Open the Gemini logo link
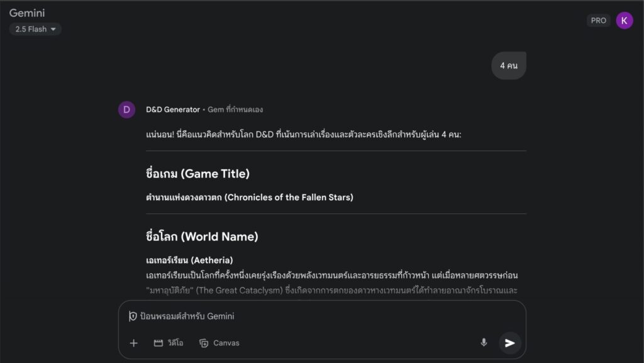This screenshot has height=363, width=644. (x=27, y=13)
